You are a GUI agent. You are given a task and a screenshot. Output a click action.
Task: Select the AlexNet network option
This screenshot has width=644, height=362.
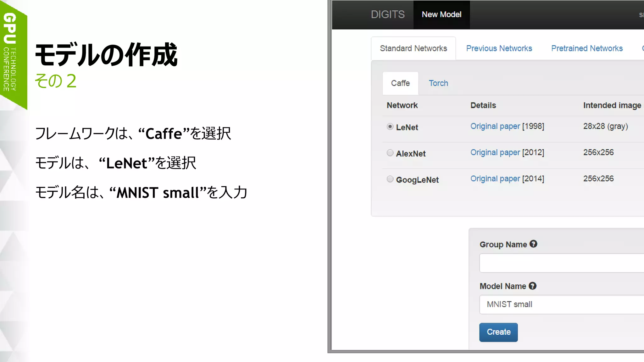pyautogui.click(x=390, y=153)
